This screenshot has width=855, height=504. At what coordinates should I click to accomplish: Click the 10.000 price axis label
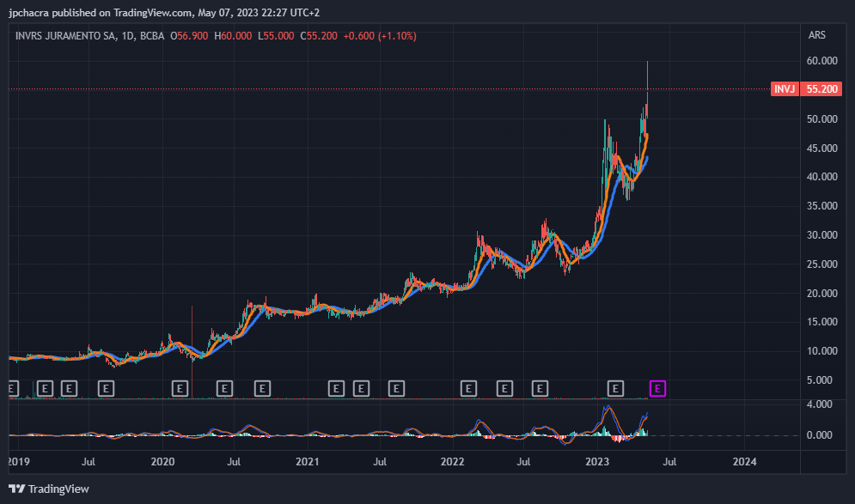point(821,351)
